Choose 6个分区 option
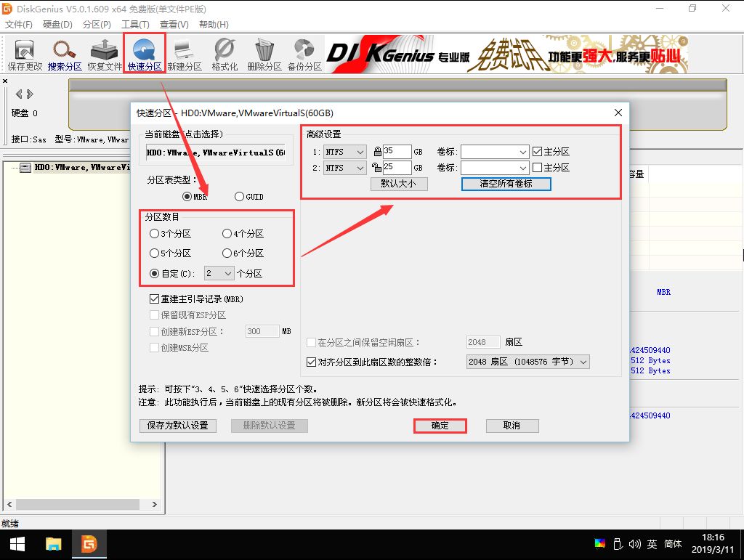Image resolution: width=744 pixels, height=560 pixels. 227,253
